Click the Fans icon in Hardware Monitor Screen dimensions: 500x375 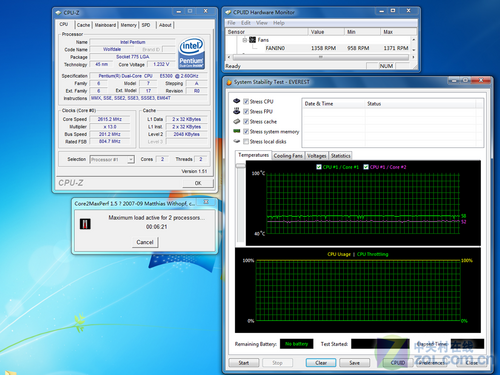(252, 40)
